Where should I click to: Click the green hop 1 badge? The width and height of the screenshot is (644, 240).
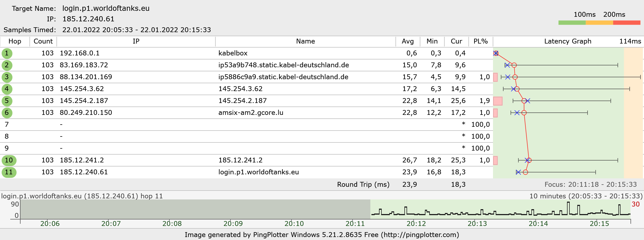pos(7,53)
